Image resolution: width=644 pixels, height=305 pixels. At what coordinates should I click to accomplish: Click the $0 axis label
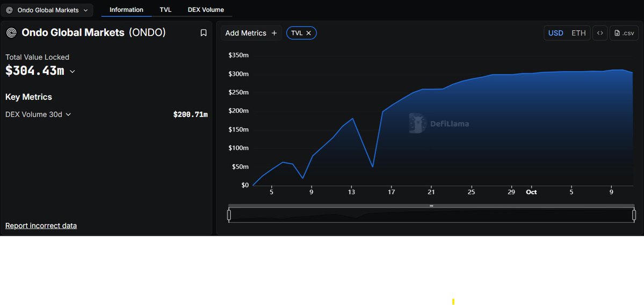[245, 185]
